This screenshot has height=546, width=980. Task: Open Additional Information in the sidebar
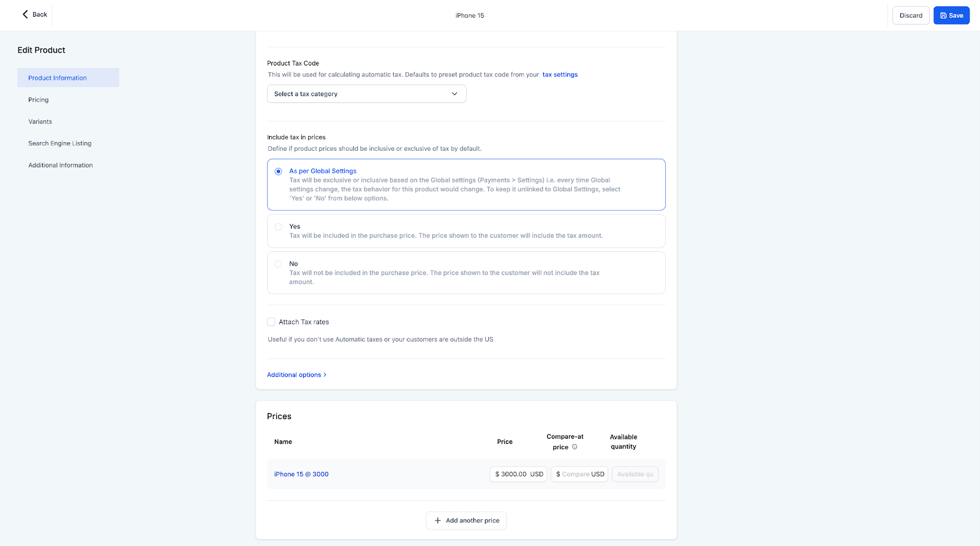point(61,165)
